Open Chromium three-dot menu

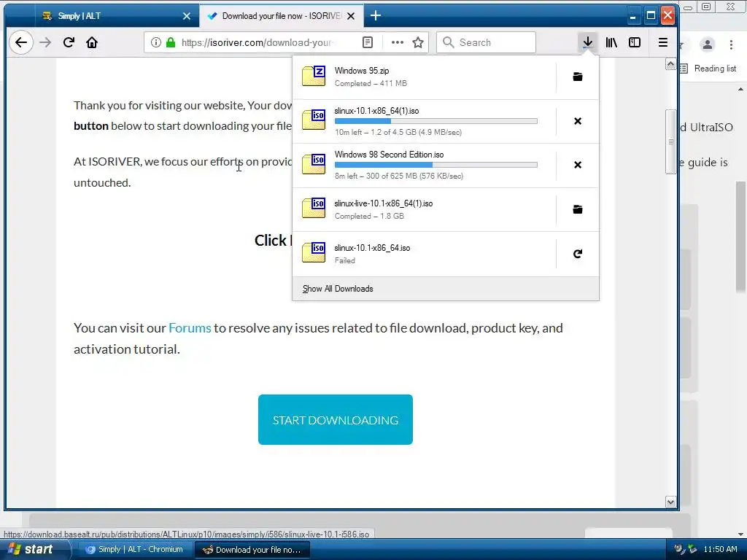click(731, 44)
